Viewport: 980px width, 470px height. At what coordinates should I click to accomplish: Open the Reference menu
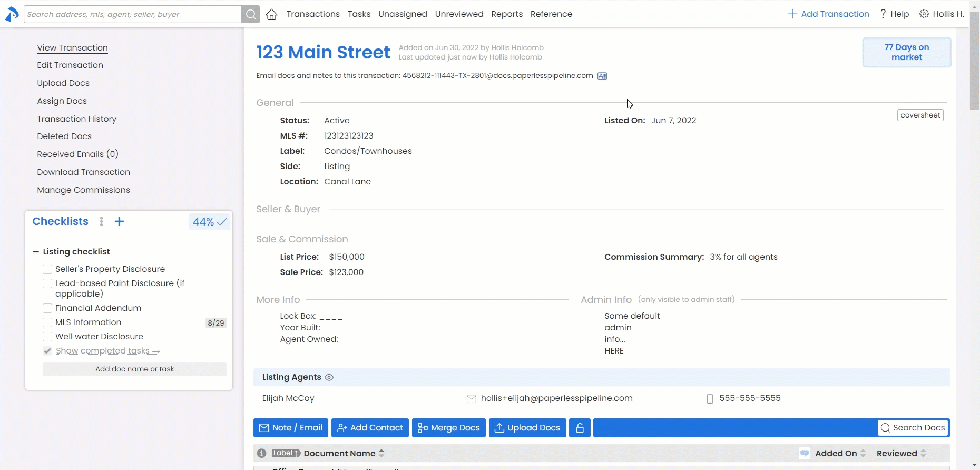(551, 14)
